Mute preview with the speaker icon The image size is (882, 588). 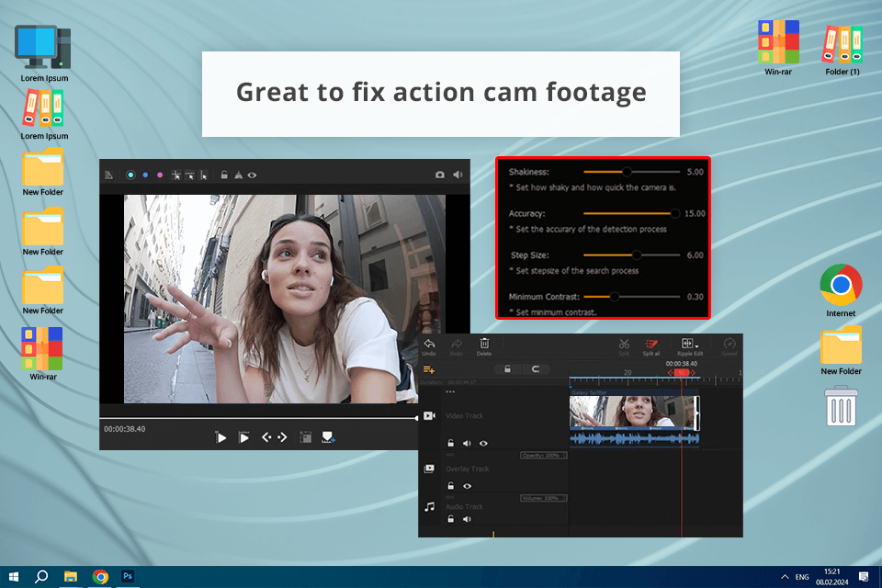point(458,175)
